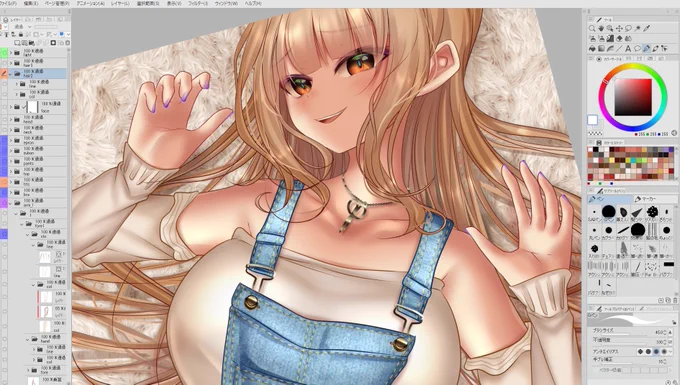Open the 表示(V) View menu
The width and height of the screenshot is (680, 385).
[174, 3]
